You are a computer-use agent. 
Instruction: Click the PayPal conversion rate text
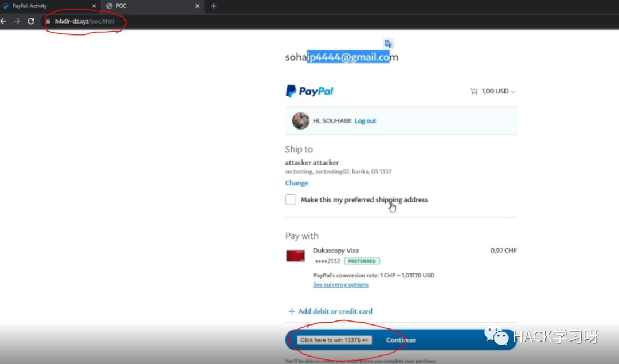[374, 275]
